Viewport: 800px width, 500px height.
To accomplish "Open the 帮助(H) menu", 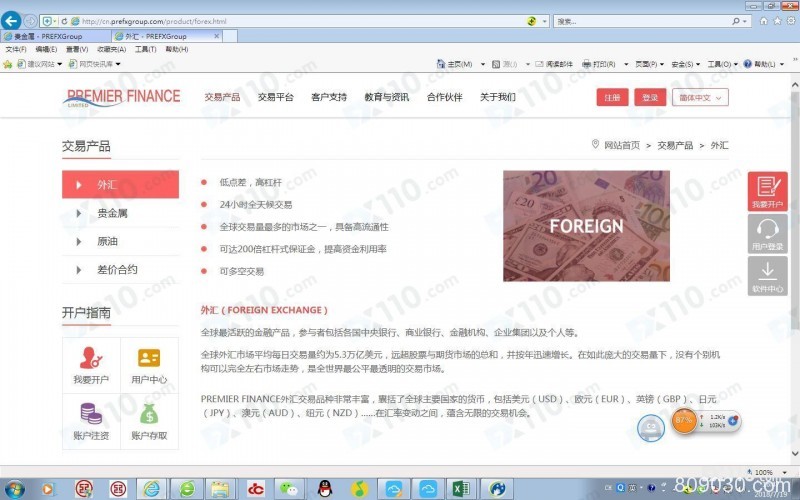I will 177,49.
